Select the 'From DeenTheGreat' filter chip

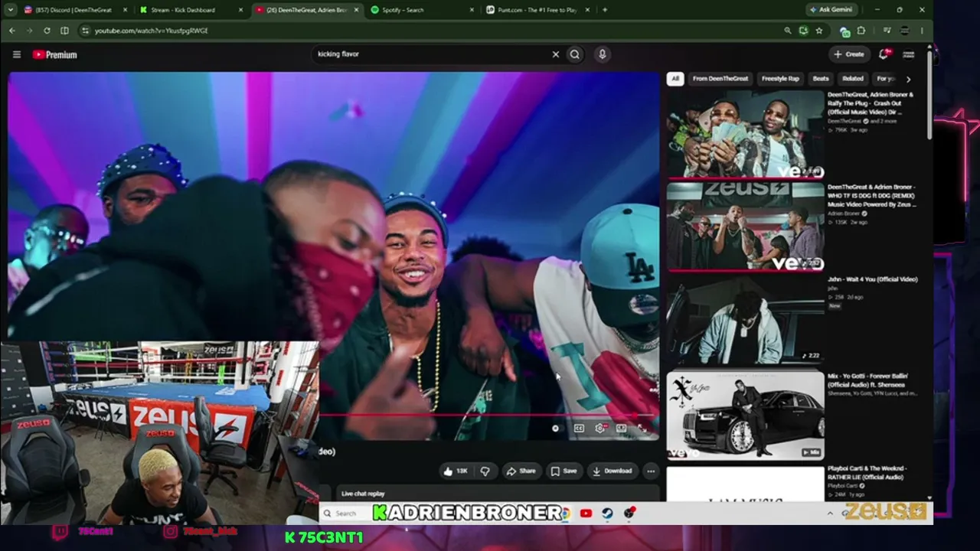(720, 78)
